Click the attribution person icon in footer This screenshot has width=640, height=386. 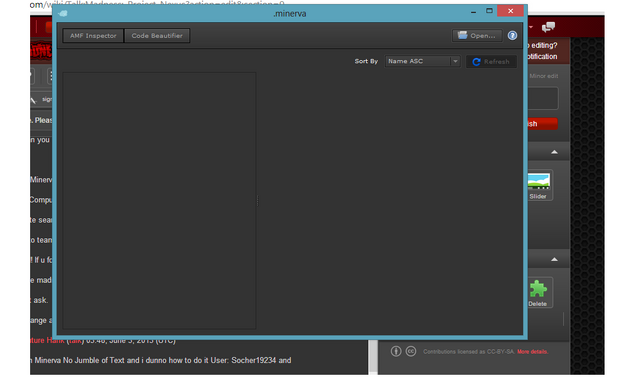click(396, 351)
